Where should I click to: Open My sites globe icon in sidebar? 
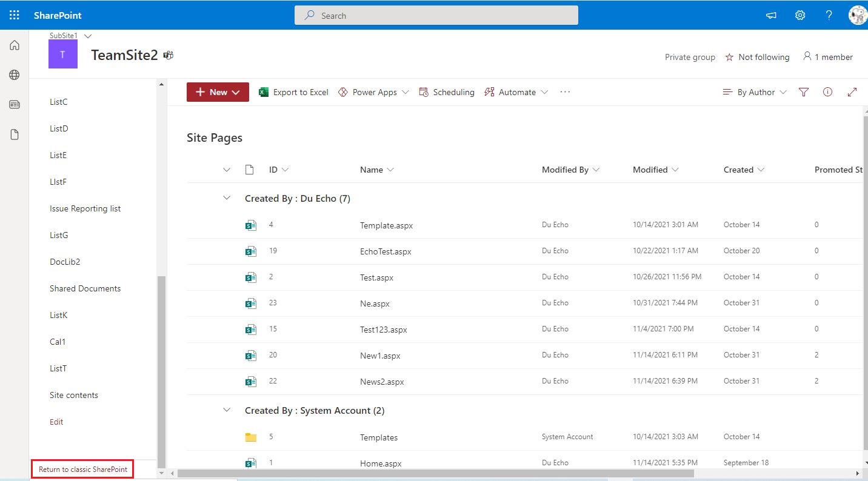click(15, 75)
